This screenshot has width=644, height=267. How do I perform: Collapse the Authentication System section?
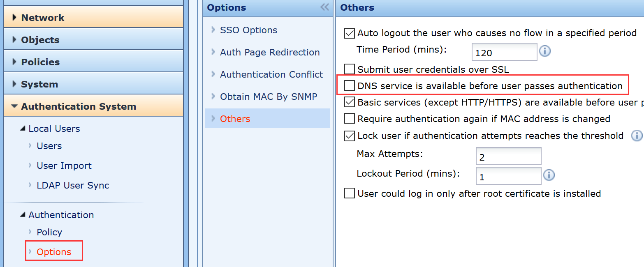coord(78,106)
